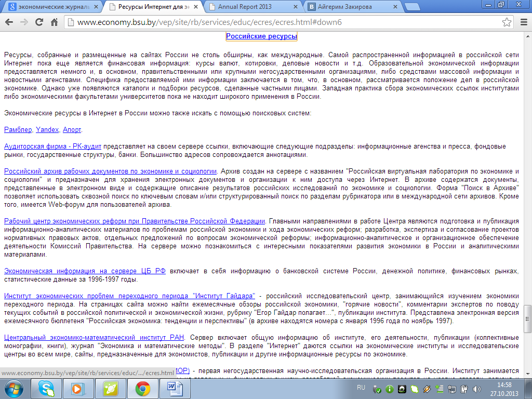Reload the current page
Image resolution: width=532 pixels, height=399 pixels.
point(39,22)
